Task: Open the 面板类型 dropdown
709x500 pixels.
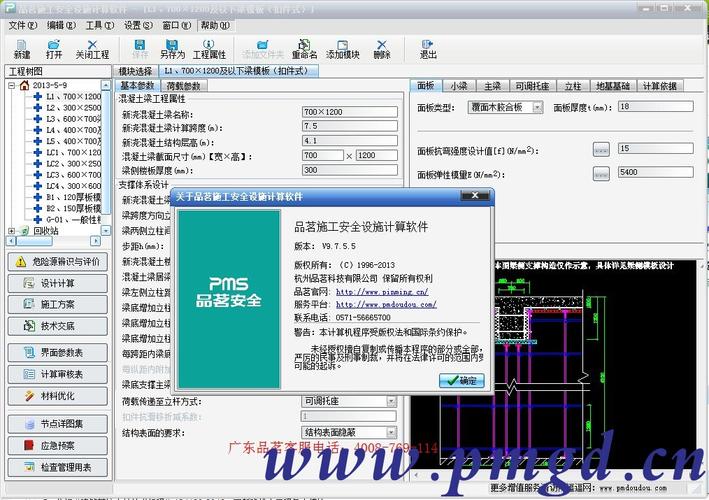Action: (x=537, y=108)
